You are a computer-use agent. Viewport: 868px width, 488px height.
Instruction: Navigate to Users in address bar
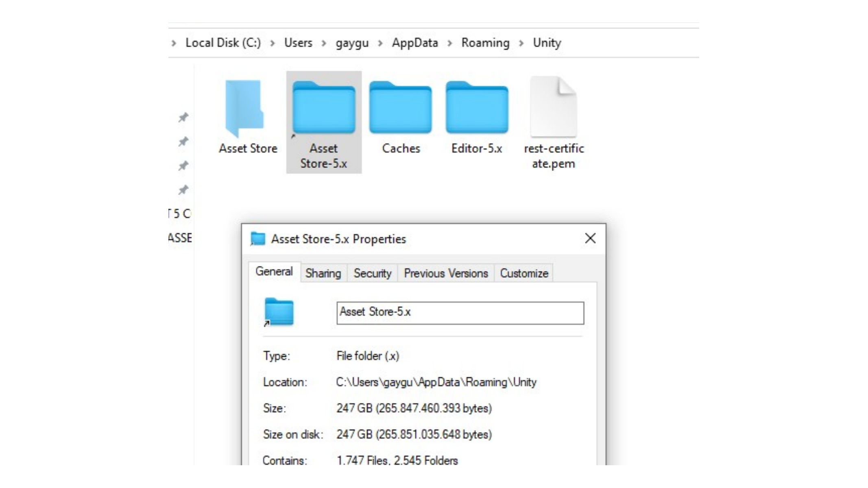pyautogui.click(x=298, y=43)
